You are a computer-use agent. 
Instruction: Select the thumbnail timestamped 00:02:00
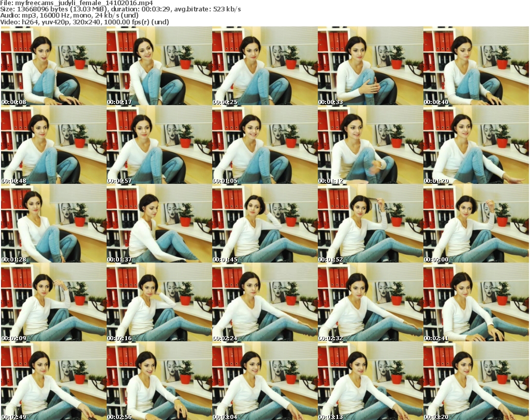476,224
